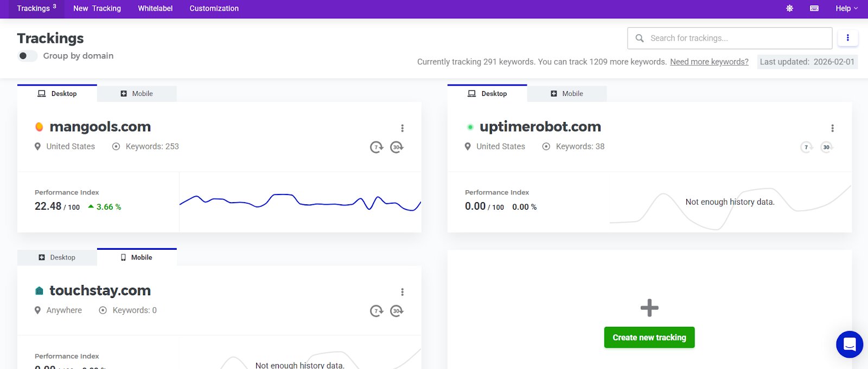Click the mangools.com performance chart
868x369 pixels.
pos(300,202)
